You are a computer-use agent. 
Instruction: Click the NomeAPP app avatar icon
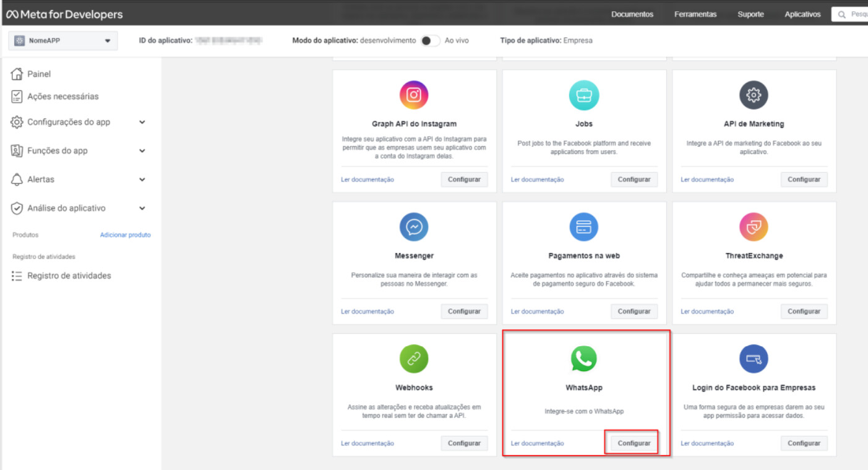(19, 41)
